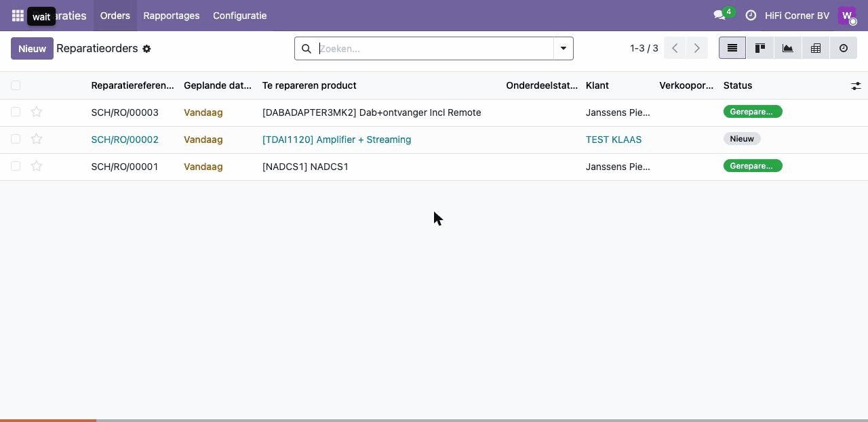Switch to graph view

[x=788, y=48]
